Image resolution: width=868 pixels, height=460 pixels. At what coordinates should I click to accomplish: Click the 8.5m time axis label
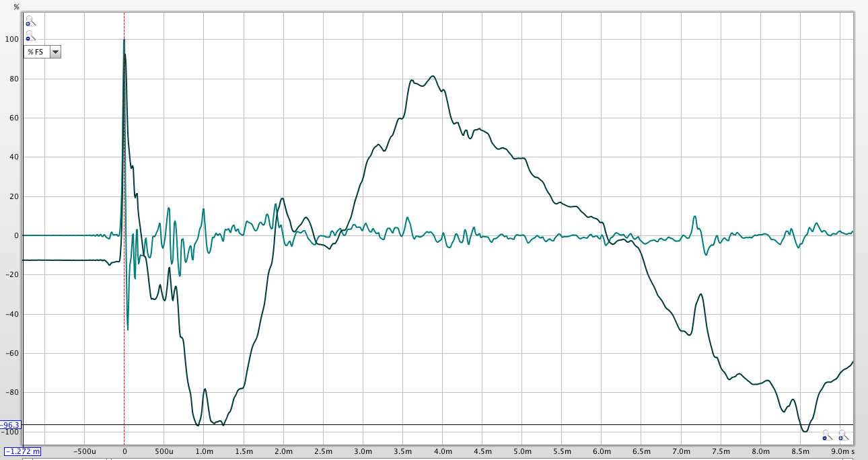pos(801,451)
